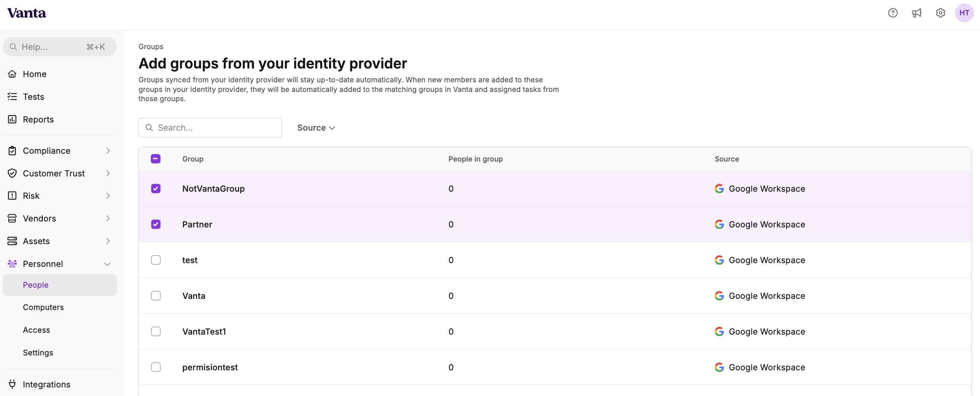Viewport: 980px width, 396px height.
Task: Click the VantaTest1 group name
Action: [x=204, y=332]
